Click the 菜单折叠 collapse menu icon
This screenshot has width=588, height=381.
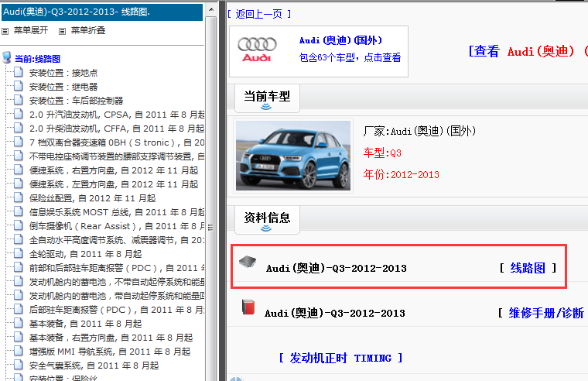pos(62,31)
